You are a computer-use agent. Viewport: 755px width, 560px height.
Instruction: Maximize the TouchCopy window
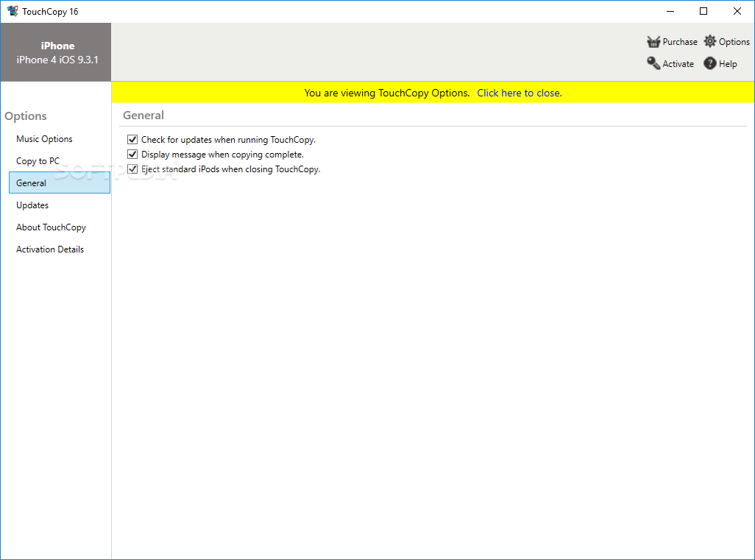tap(703, 11)
